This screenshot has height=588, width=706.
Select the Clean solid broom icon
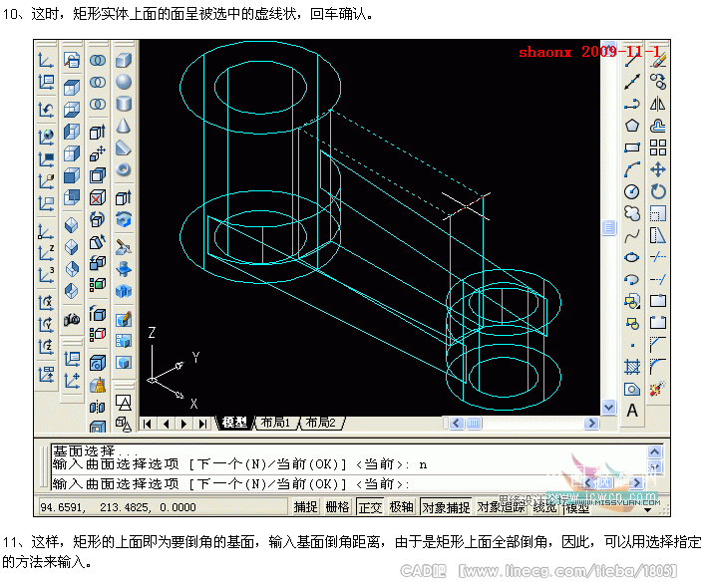coord(98,385)
